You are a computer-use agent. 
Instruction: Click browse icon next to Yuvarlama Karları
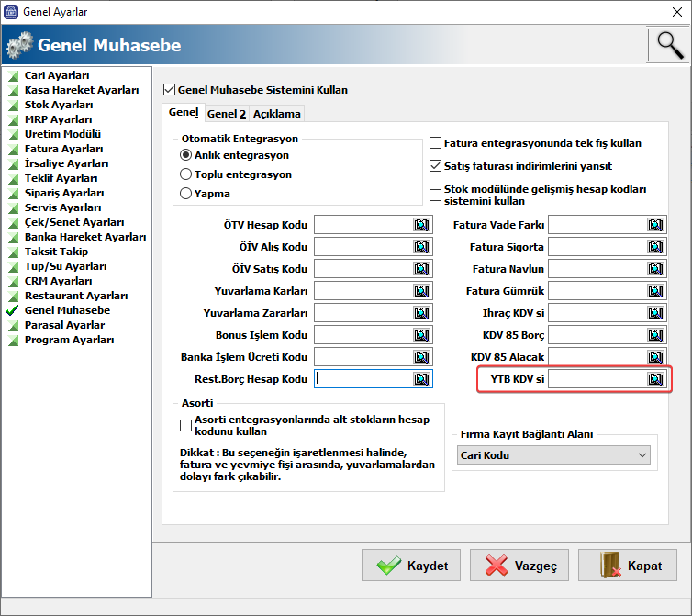pyautogui.click(x=421, y=291)
